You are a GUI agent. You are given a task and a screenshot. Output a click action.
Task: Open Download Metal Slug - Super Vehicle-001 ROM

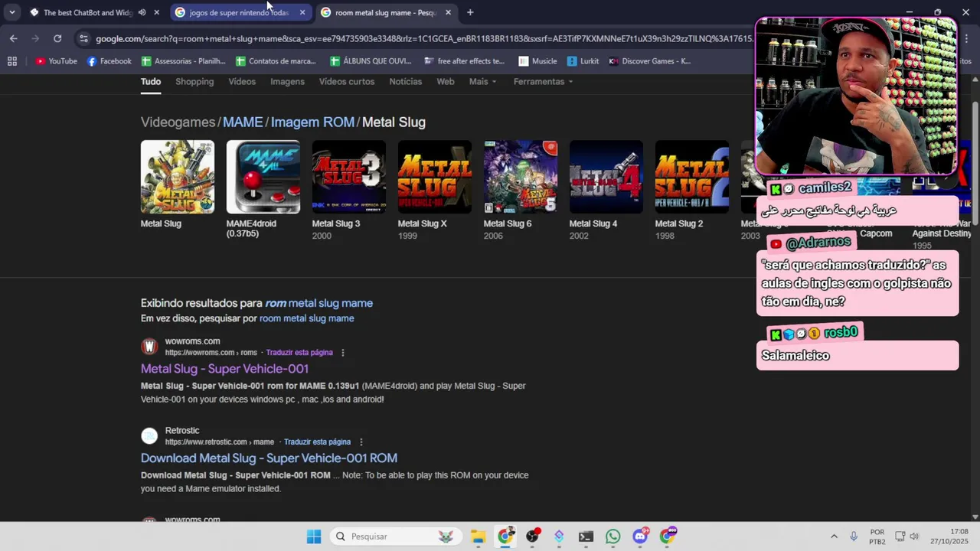[269, 458]
